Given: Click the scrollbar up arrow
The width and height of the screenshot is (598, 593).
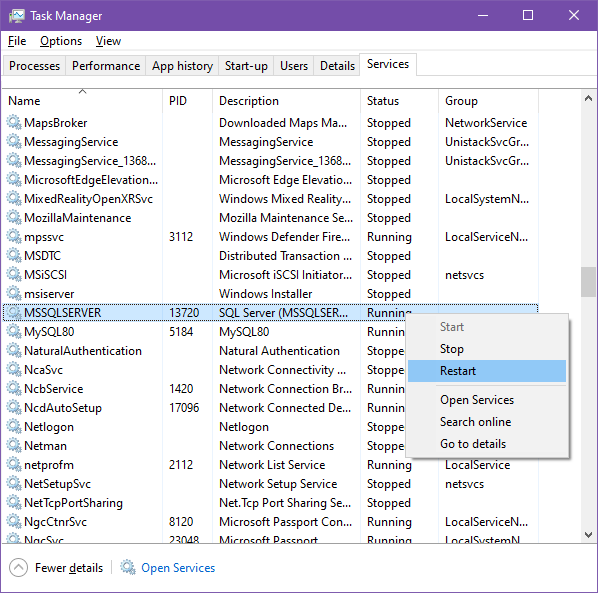Looking at the screenshot, I should [588, 98].
